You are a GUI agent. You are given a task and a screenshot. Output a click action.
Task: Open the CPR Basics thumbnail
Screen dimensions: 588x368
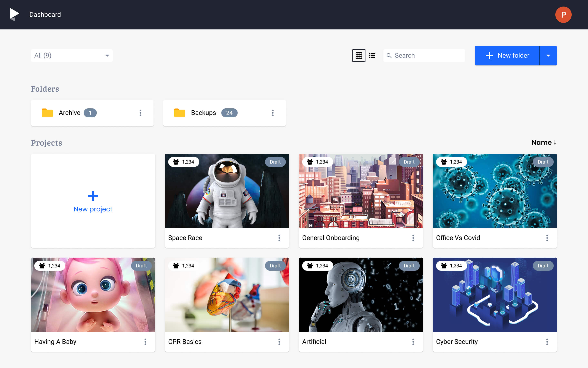coord(227,295)
